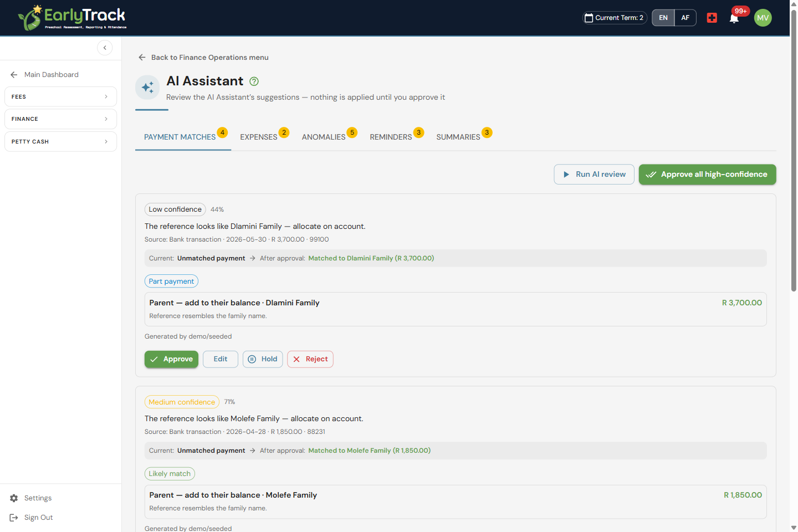798x532 pixels.
Task: Expand the FEES sidebar section
Action: tap(60, 96)
